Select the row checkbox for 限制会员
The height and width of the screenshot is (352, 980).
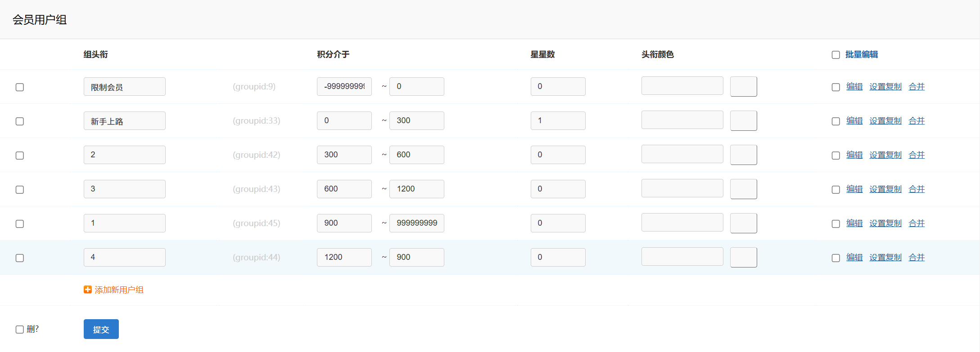[20, 87]
